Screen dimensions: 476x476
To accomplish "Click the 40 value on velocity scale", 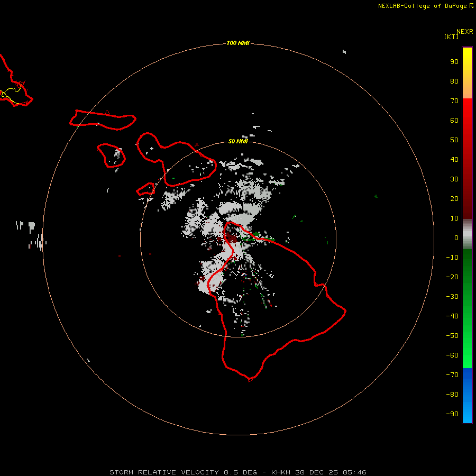I will 454,160.
